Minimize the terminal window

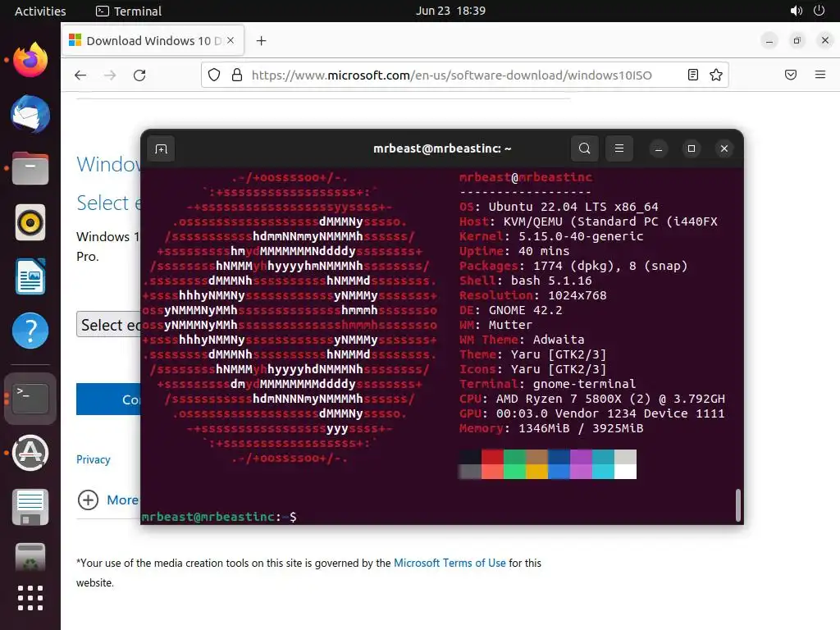coord(659,148)
